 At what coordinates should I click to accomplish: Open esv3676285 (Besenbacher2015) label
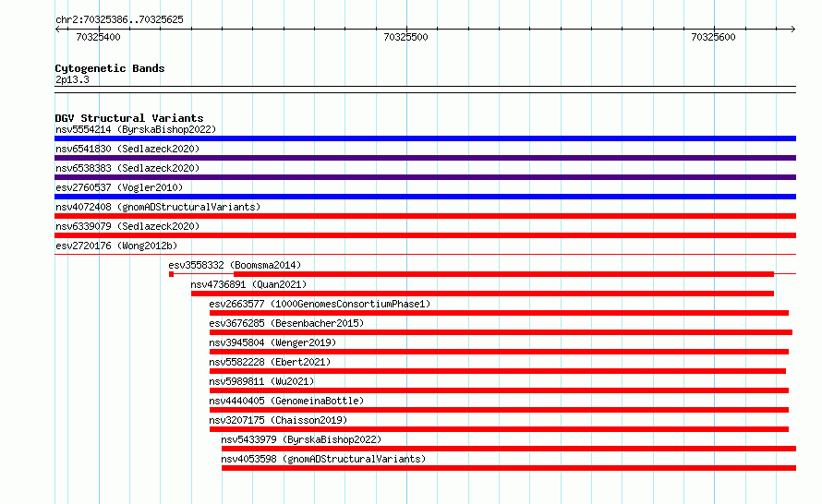pos(286,323)
